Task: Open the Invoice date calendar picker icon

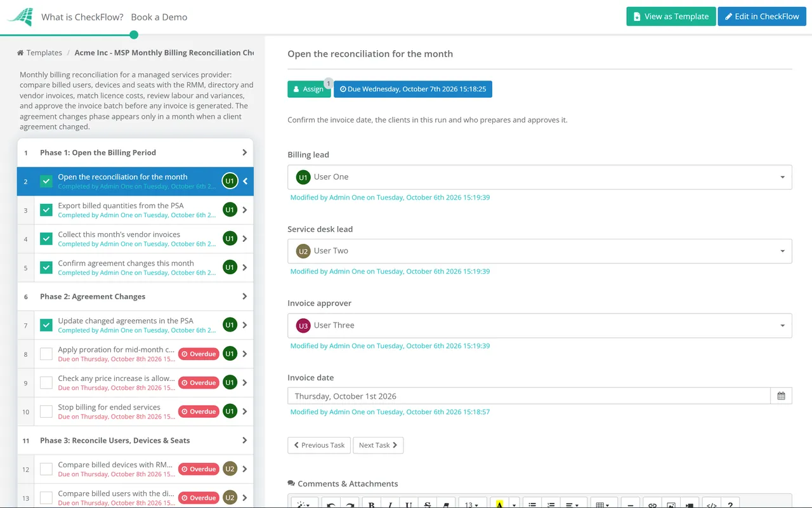Action: point(781,396)
